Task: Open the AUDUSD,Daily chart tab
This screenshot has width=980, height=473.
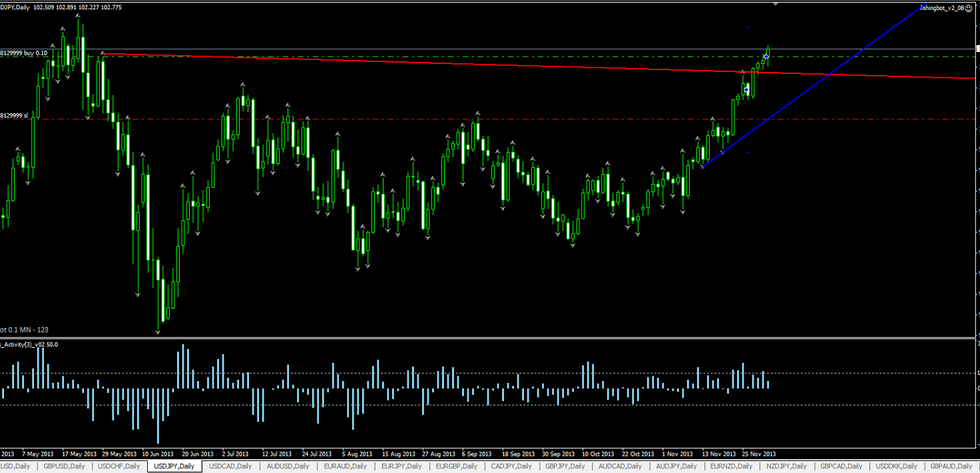Action: click(x=288, y=466)
